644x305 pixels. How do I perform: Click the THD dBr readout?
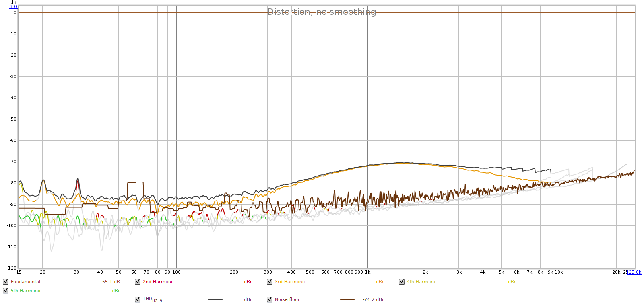pyautogui.click(x=248, y=299)
